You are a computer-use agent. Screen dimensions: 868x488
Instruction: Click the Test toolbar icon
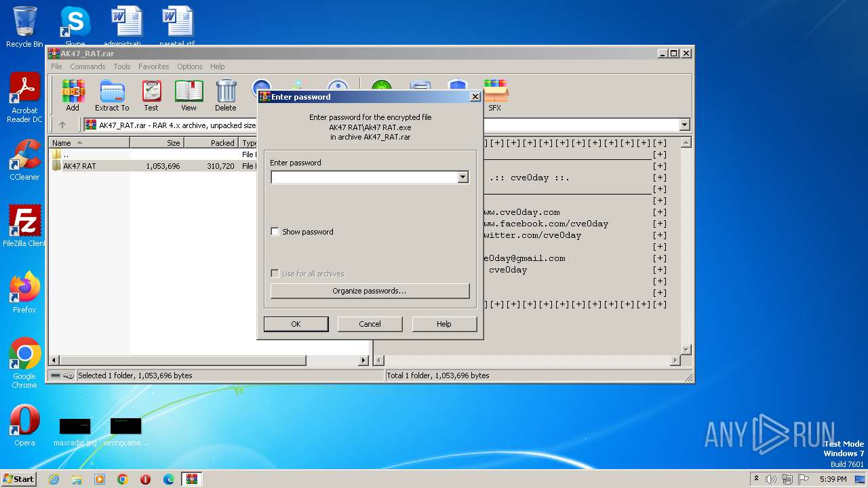pos(151,95)
